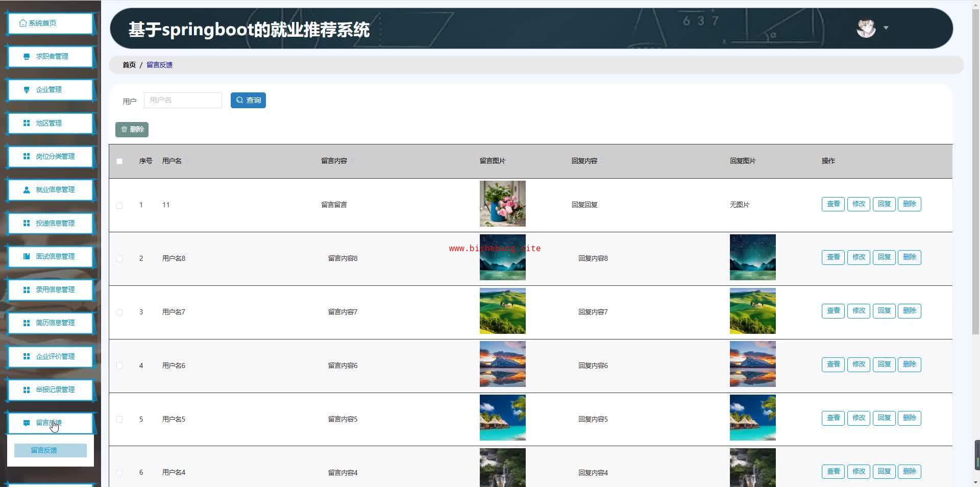Click the 留言内容8 cell
This screenshot has height=487, width=980.
342,258
